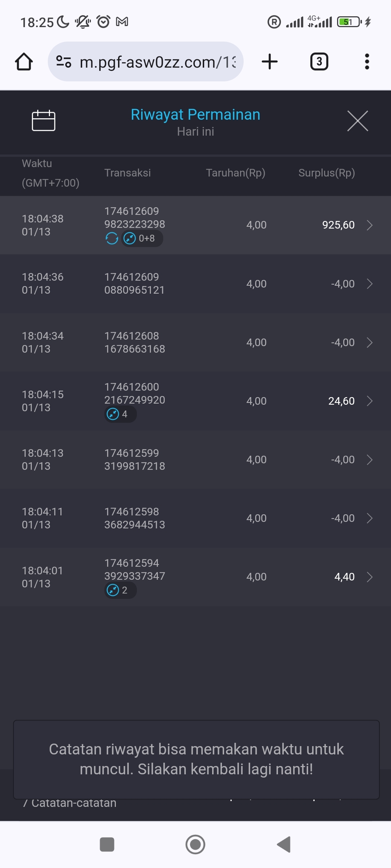Expand the 18:04:36 transaction chevron
Screen dimensions: 391x868
[x=370, y=284]
